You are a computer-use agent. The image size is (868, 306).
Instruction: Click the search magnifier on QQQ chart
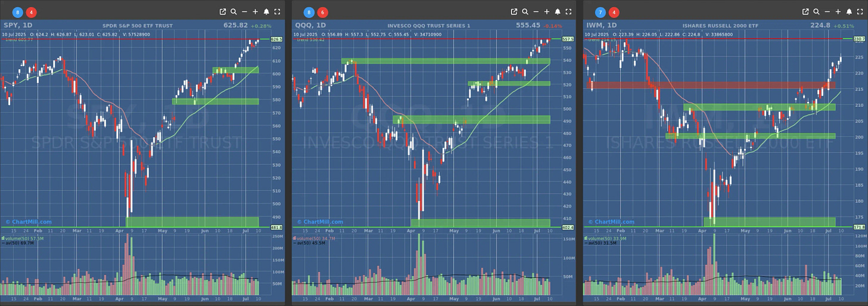pos(525,12)
